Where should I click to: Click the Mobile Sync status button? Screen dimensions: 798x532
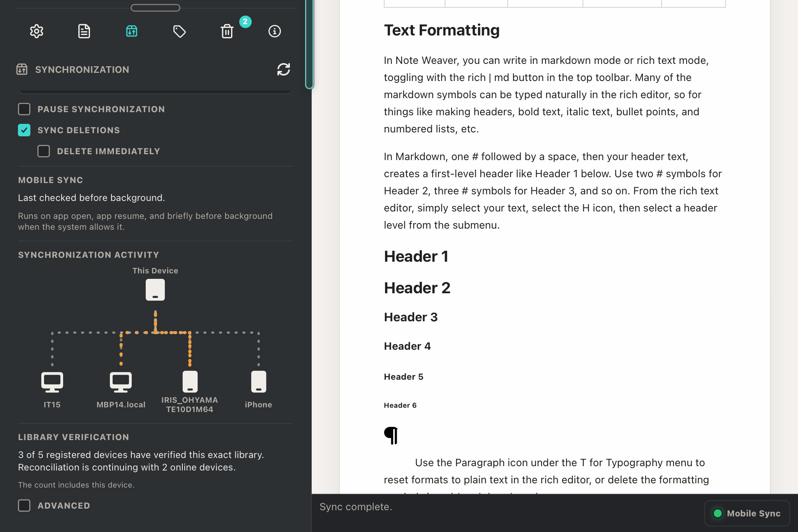pos(747,513)
